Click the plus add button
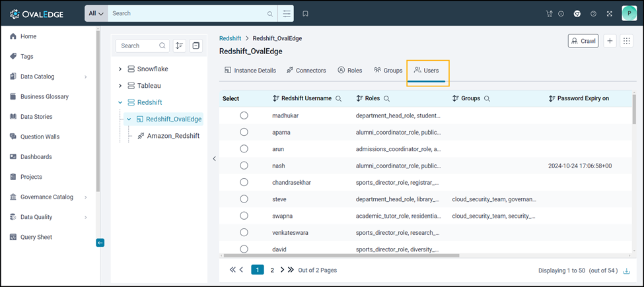Viewport: 644px width, 287px height. [610, 41]
